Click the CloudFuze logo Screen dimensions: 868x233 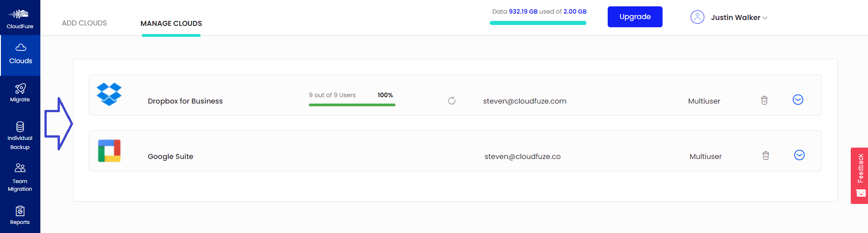click(20, 18)
